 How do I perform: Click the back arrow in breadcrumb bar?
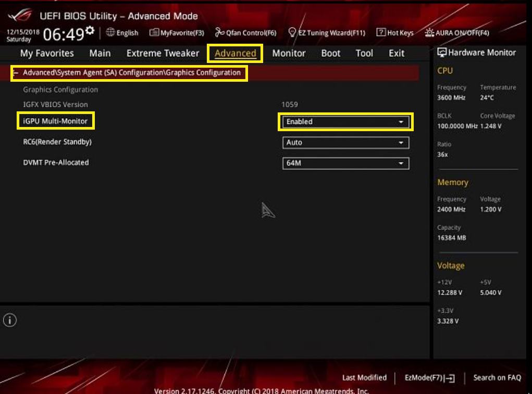pyautogui.click(x=15, y=73)
